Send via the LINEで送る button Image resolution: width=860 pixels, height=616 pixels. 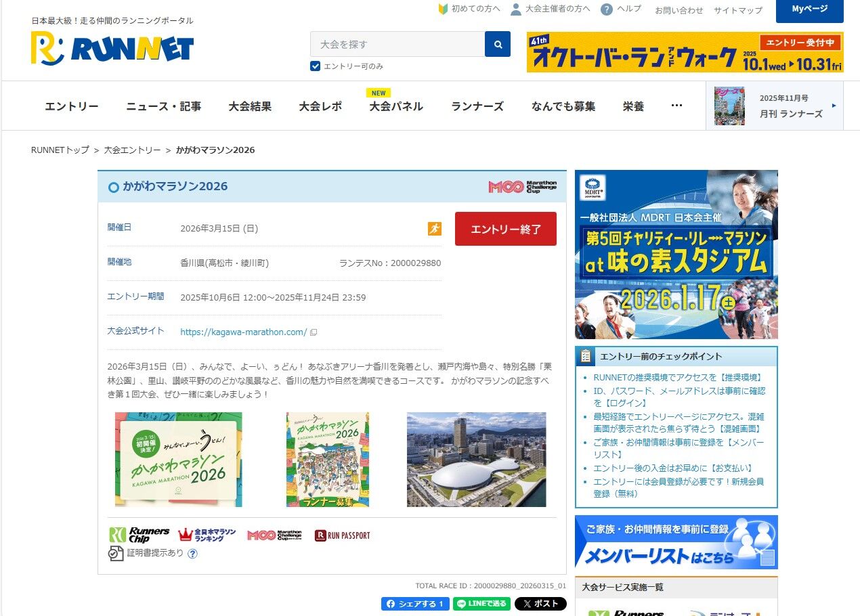[481, 604]
